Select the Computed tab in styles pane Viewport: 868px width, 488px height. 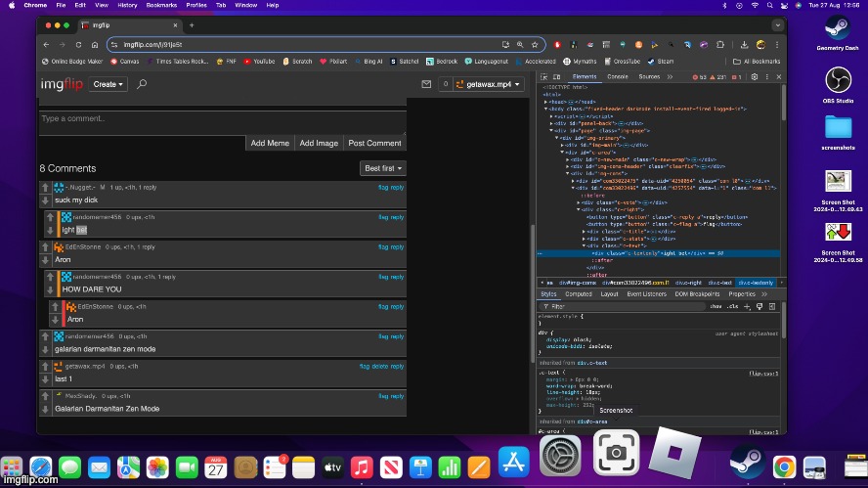pos(579,294)
